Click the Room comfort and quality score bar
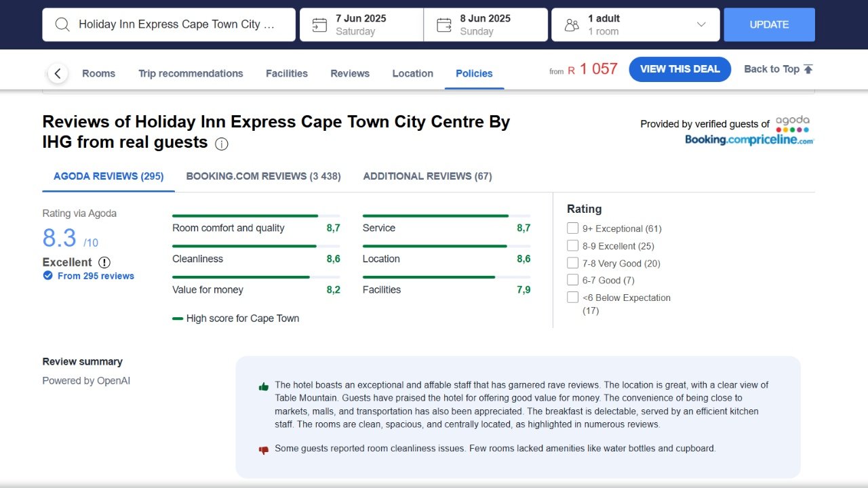The height and width of the screenshot is (488, 868). (x=256, y=216)
